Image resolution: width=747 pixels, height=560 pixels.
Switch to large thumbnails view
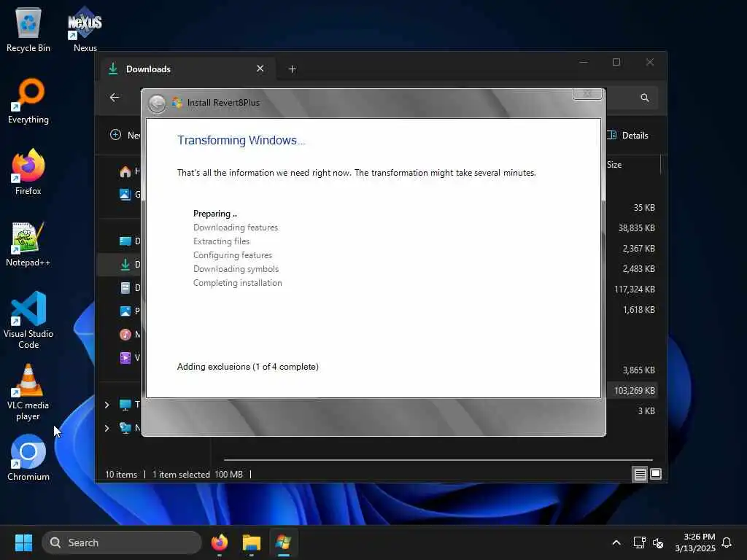pyautogui.click(x=656, y=474)
